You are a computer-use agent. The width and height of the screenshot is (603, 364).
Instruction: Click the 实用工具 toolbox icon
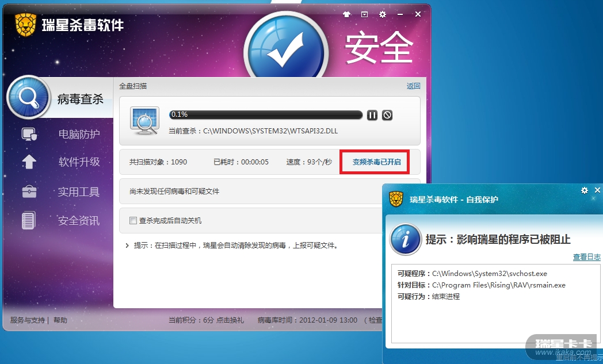click(x=29, y=191)
